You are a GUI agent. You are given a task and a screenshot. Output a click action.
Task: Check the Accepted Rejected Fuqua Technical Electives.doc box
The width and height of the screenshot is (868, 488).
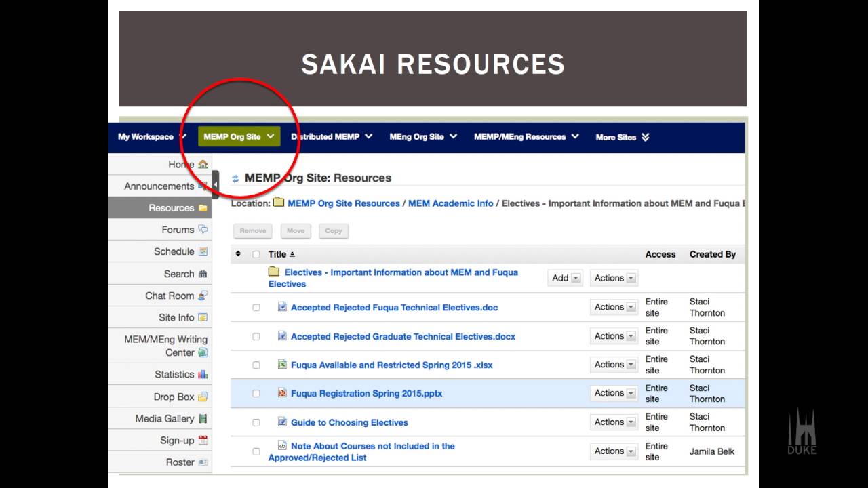pyautogui.click(x=256, y=308)
